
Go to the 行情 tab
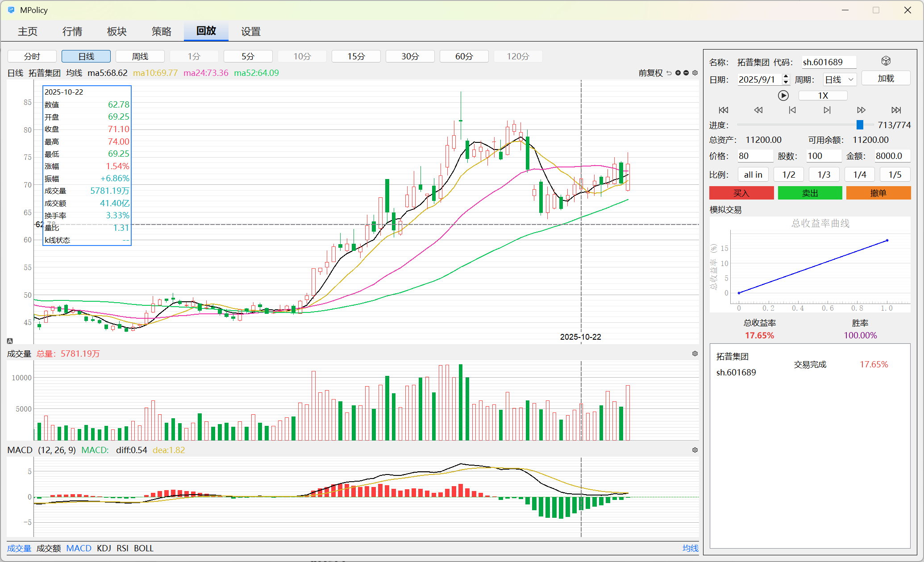[72, 31]
